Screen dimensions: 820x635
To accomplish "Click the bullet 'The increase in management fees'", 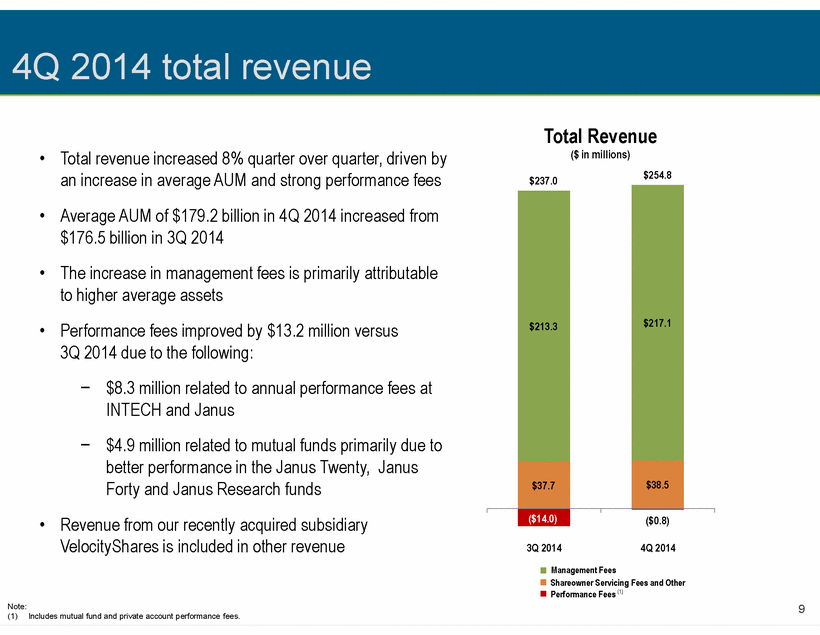I will (248, 284).
